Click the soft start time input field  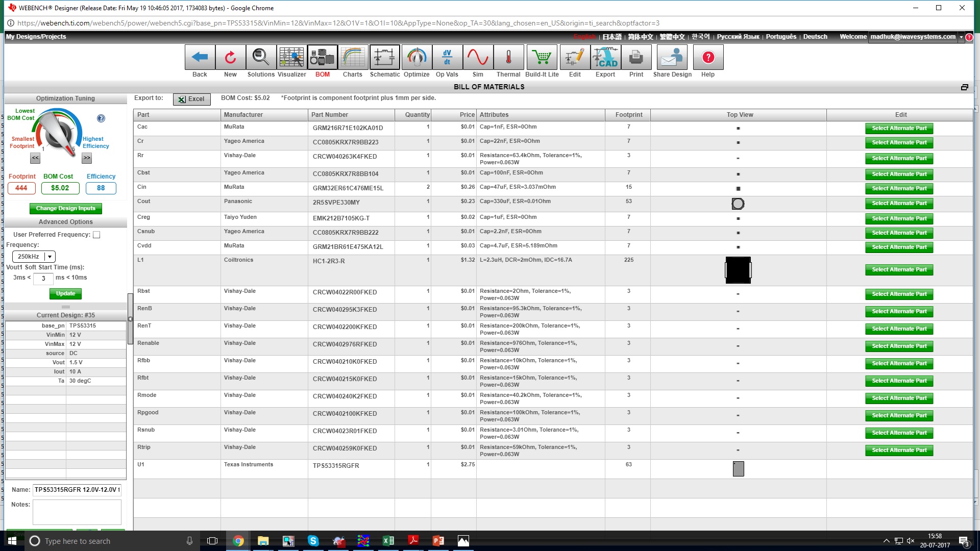click(x=43, y=279)
